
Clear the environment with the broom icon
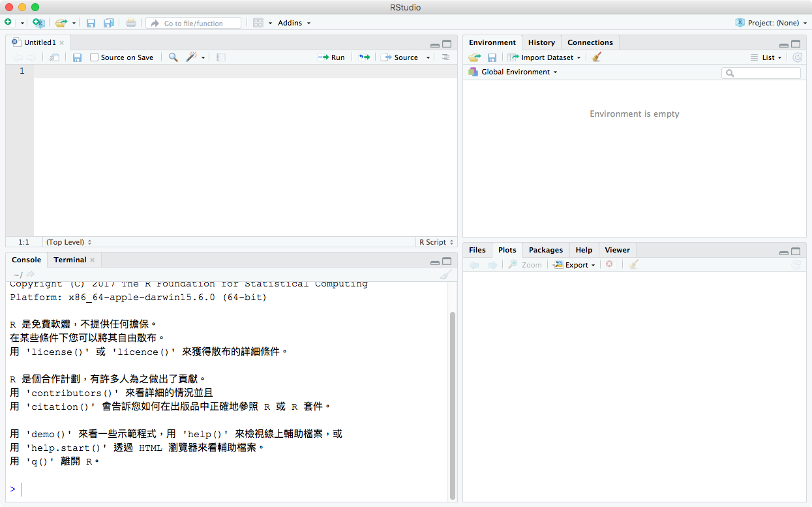[x=596, y=57]
